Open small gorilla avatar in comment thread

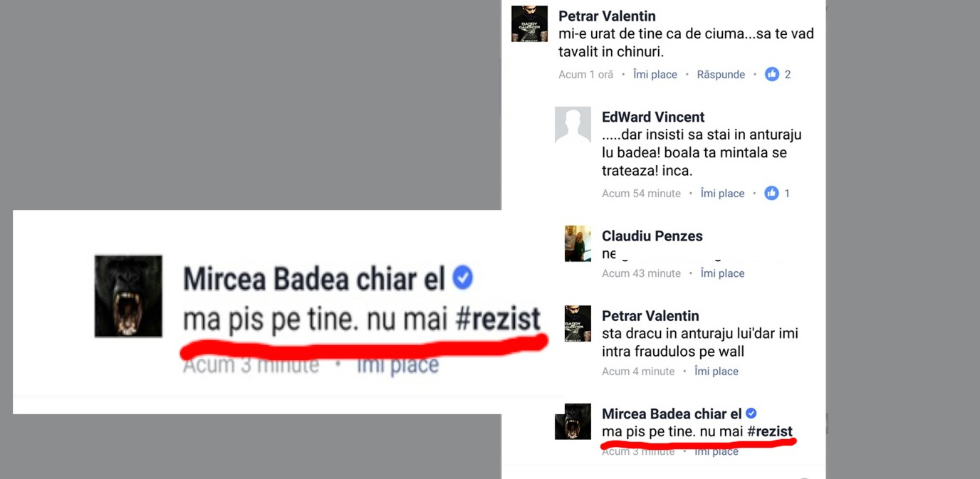(573, 421)
